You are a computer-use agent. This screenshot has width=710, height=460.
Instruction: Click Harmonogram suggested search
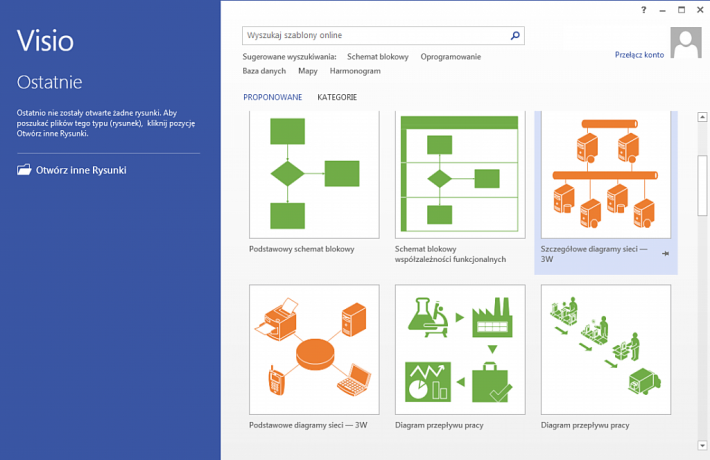(355, 71)
